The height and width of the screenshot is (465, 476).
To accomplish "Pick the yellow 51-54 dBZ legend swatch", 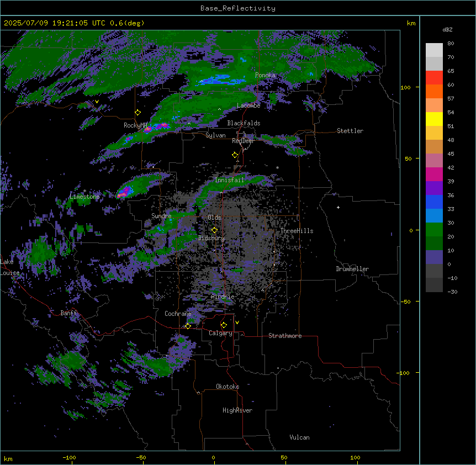I will [x=434, y=119].
